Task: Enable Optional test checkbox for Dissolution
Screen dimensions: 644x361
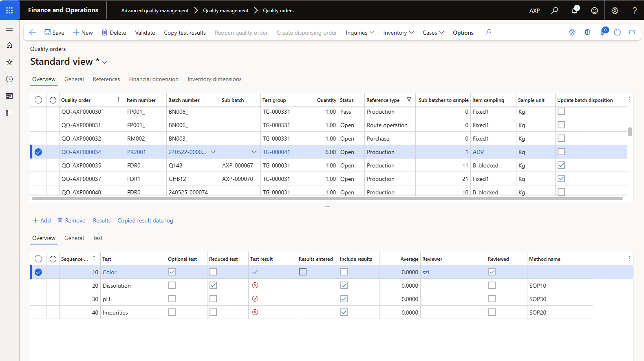Action: pyautogui.click(x=172, y=286)
